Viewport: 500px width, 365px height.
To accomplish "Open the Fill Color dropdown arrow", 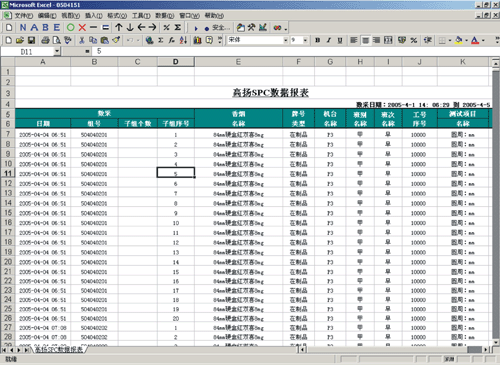I will coord(466,41).
